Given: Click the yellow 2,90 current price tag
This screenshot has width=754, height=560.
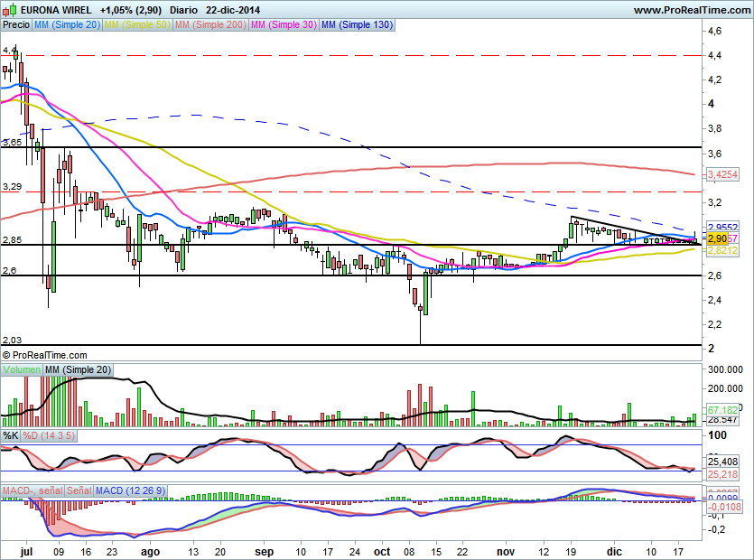Looking at the screenshot, I should coord(718,238).
